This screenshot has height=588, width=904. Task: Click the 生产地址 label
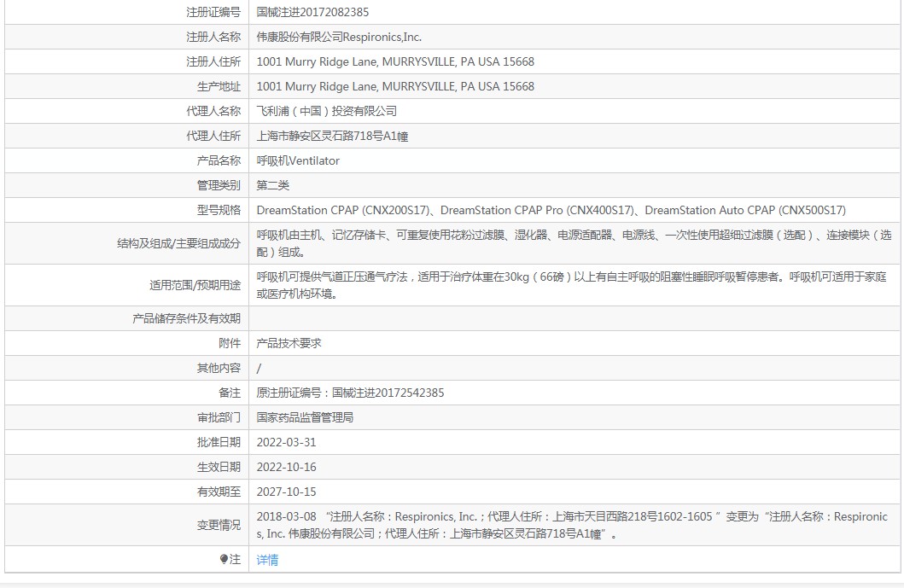tap(219, 86)
